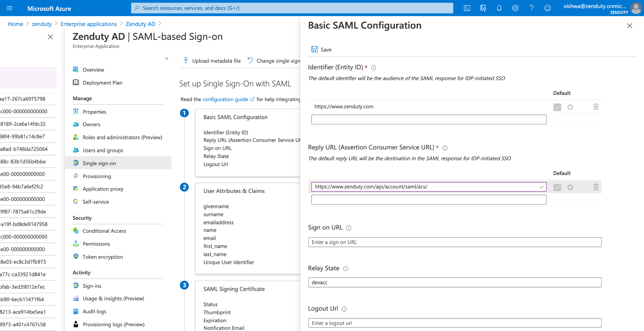Toggle the default checkbox for Reply URL
Screen dimensions: 644x331
pyautogui.click(x=557, y=187)
